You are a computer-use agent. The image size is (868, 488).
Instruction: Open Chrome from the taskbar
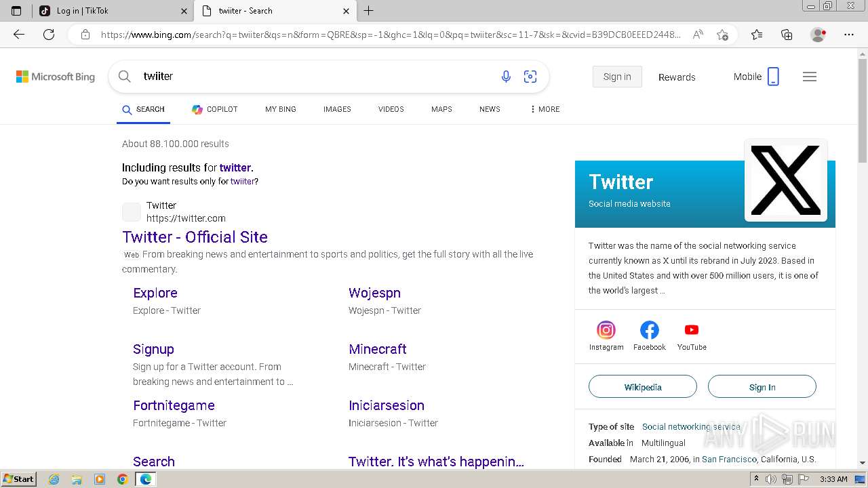(x=122, y=479)
